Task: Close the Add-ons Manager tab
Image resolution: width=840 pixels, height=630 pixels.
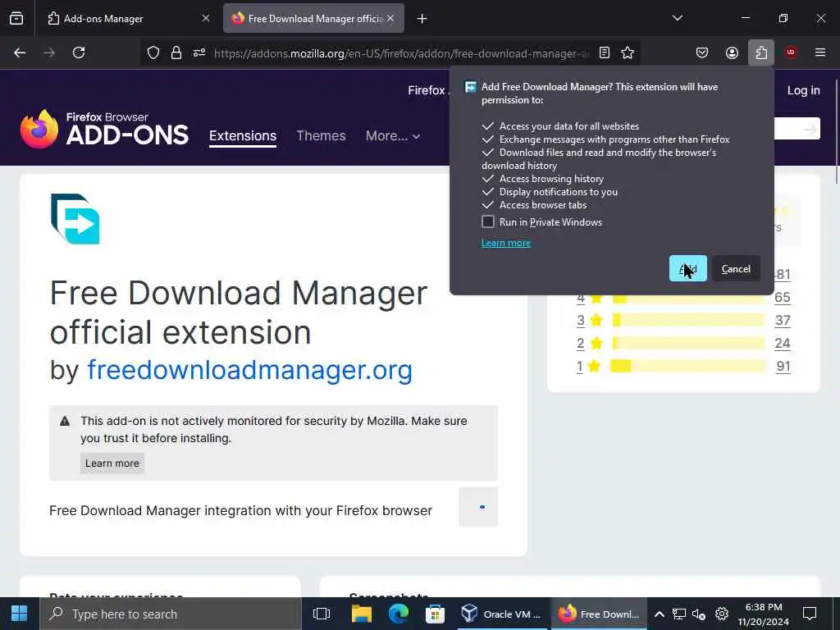Action: [x=206, y=18]
